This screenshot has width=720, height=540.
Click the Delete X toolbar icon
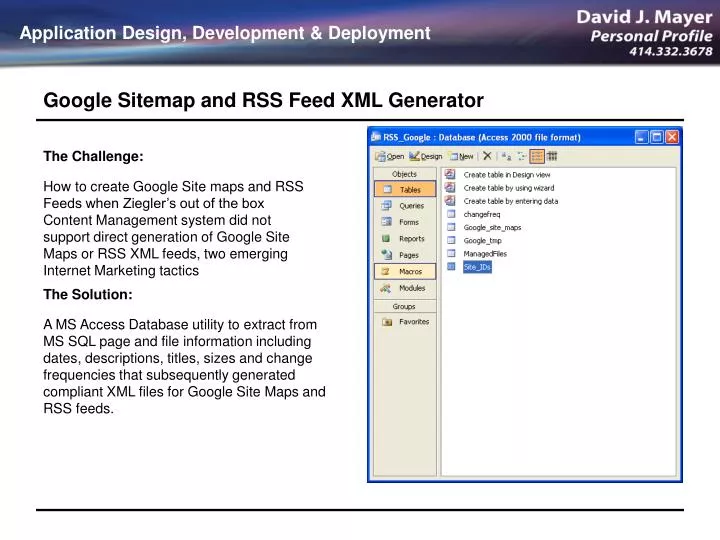pos(487,156)
